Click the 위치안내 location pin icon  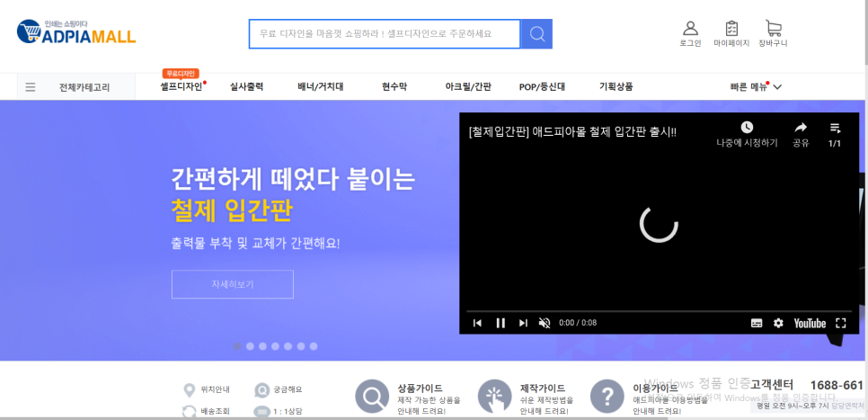189,390
